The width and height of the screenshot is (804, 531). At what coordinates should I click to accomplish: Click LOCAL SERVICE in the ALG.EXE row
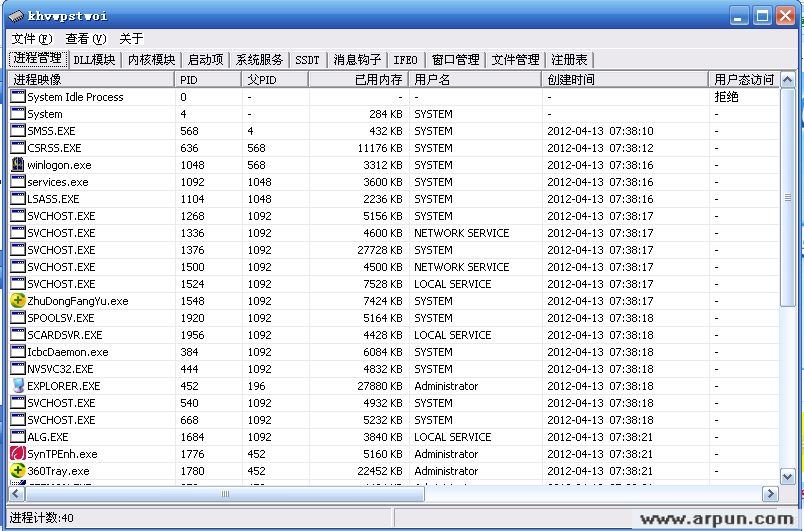[453, 437]
